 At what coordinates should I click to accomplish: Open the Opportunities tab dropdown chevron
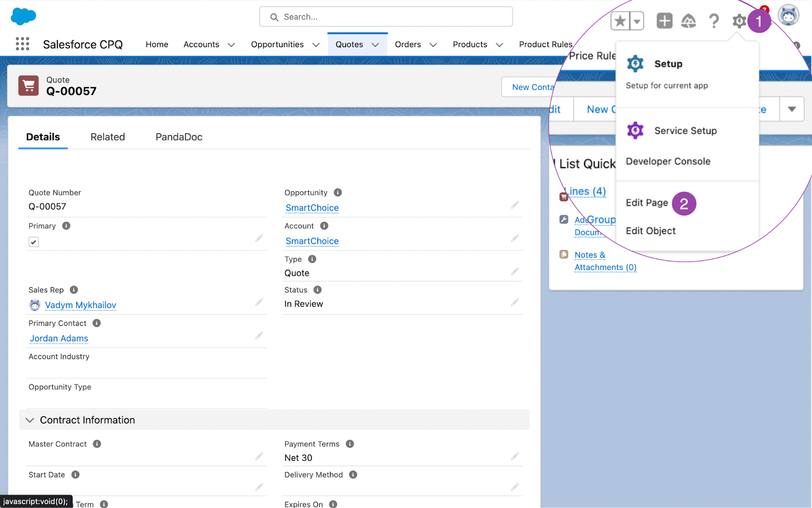pos(316,45)
